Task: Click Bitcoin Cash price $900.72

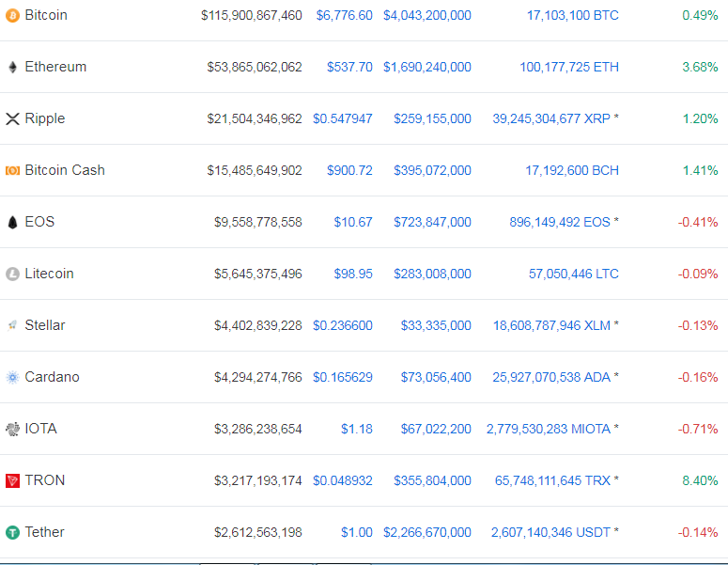Action: 349,170
